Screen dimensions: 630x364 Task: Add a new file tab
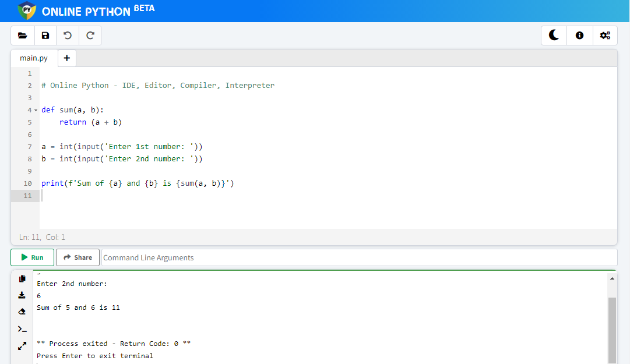tap(67, 58)
